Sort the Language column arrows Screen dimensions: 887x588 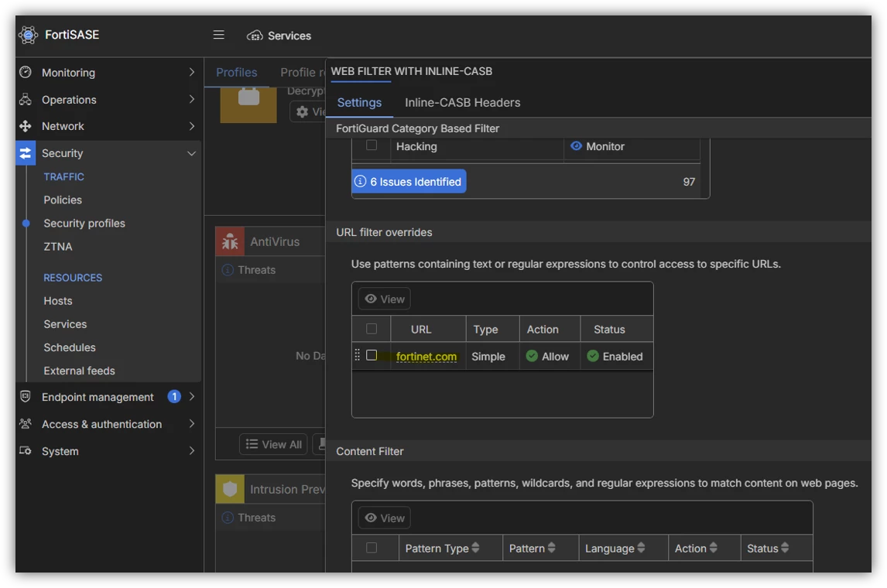tap(641, 548)
